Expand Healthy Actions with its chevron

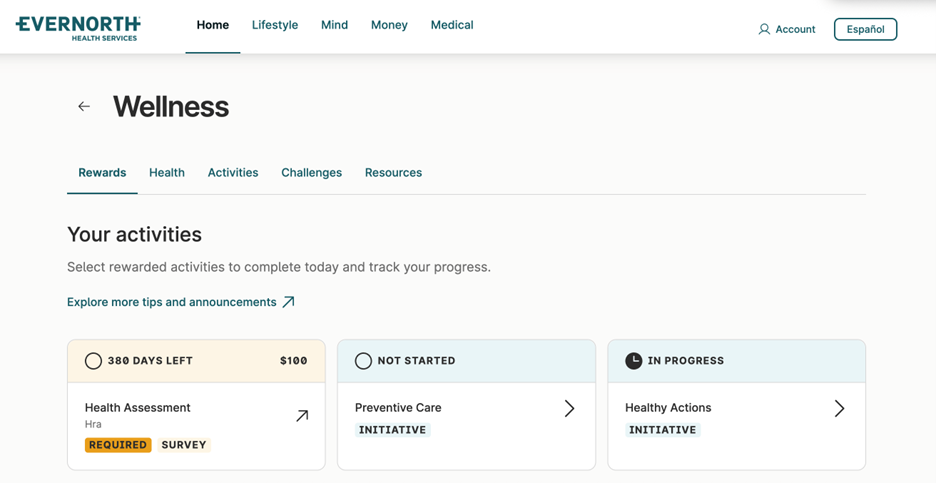(x=839, y=408)
